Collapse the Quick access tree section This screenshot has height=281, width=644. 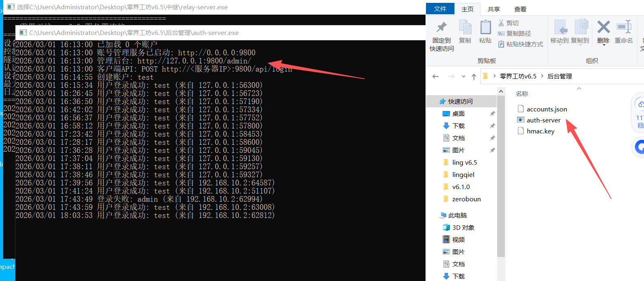click(x=436, y=102)
